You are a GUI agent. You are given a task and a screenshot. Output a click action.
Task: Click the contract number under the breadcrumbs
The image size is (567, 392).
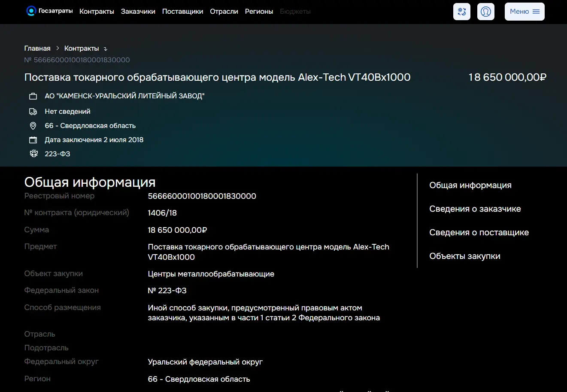tap(77, 60)
